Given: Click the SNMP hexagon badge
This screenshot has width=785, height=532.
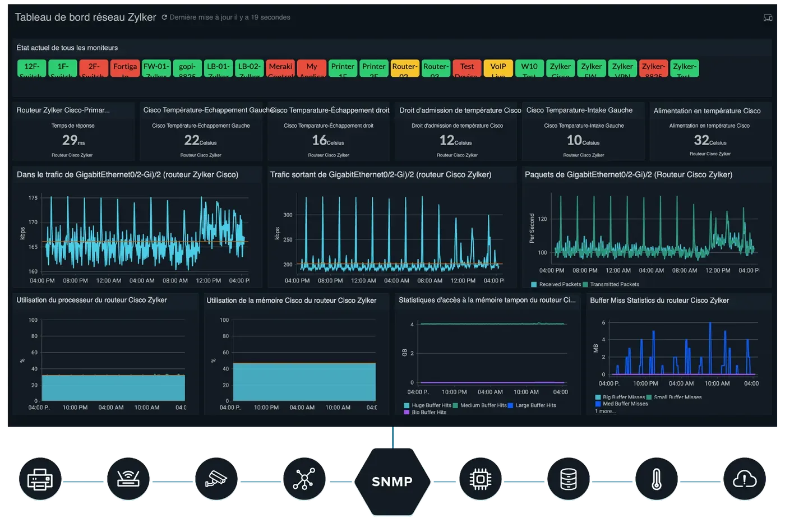Looking at the screenshot, I should click(392, 481).
